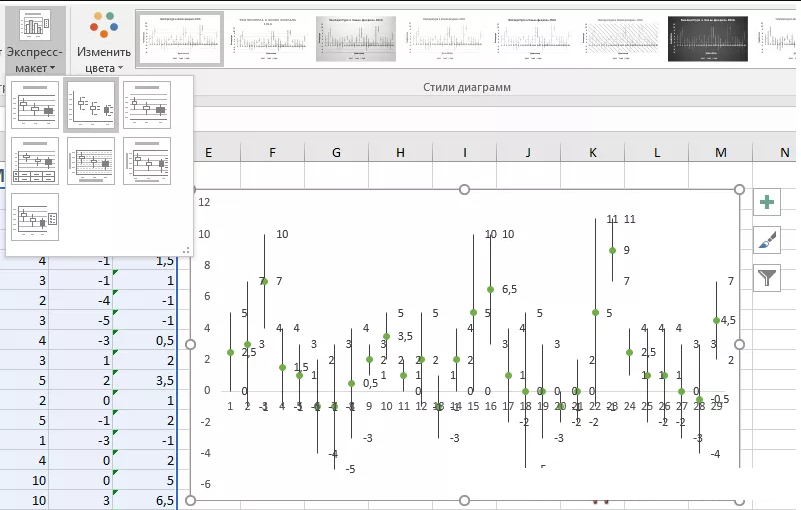Viewport: 801px width, 510px height.
Task: Click the data label 4,5 in chart
Action: click(728, 320)
